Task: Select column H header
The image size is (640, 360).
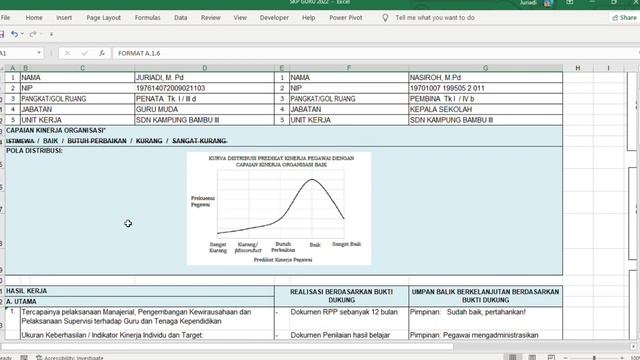Action: coord(578,68)
